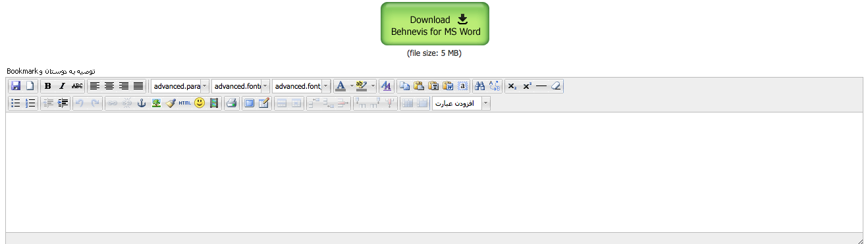This screenshot has width=868, height=244.
Task: Click the table cell properties icon
Action: 296,103
